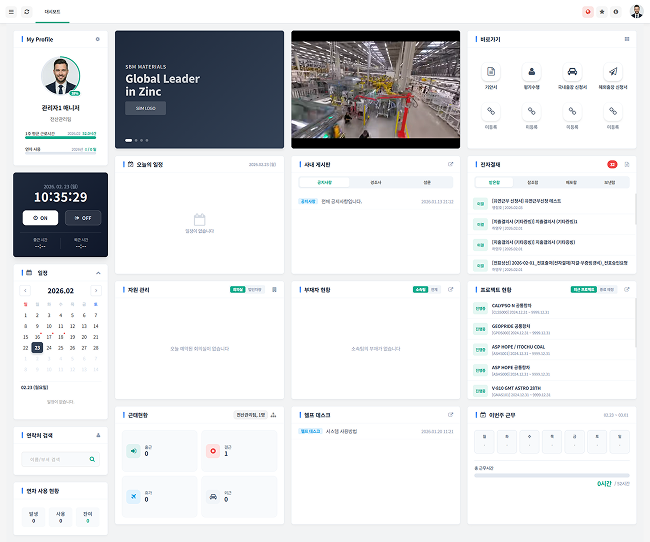This screenshot has height=542, width=650.
Task: Go to next month in calendar
Action: click(95, 291)
